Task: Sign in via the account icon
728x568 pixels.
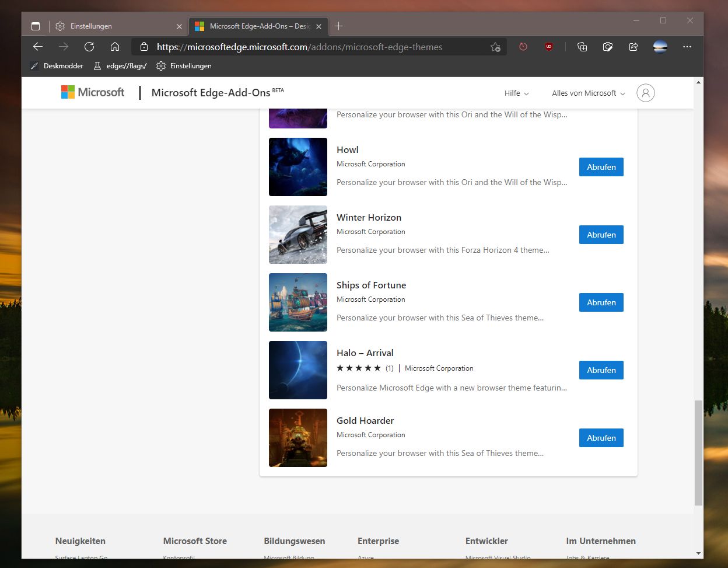Action: (646, 93)
